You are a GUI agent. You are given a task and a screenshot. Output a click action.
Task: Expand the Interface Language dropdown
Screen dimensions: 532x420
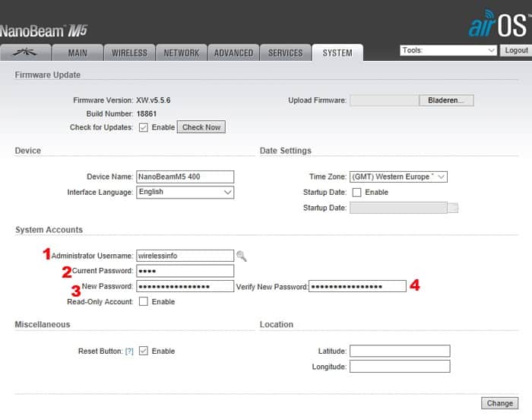[185, 192]
